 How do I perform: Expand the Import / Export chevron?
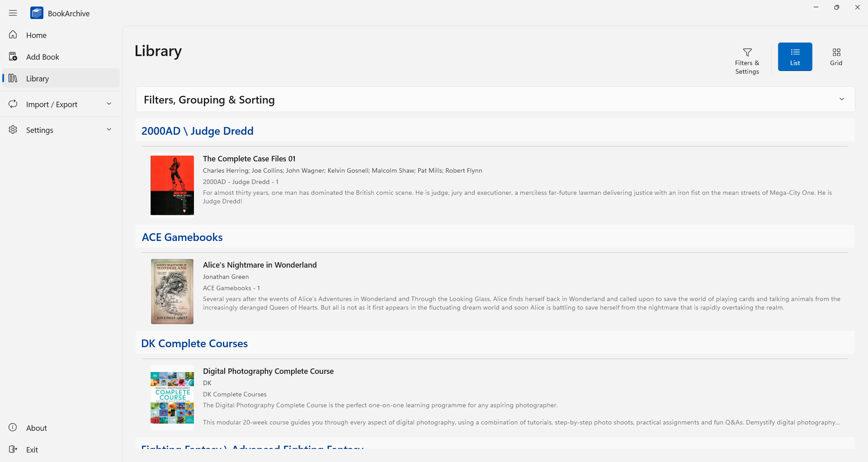pyautogui.click(x=109, y=104)
